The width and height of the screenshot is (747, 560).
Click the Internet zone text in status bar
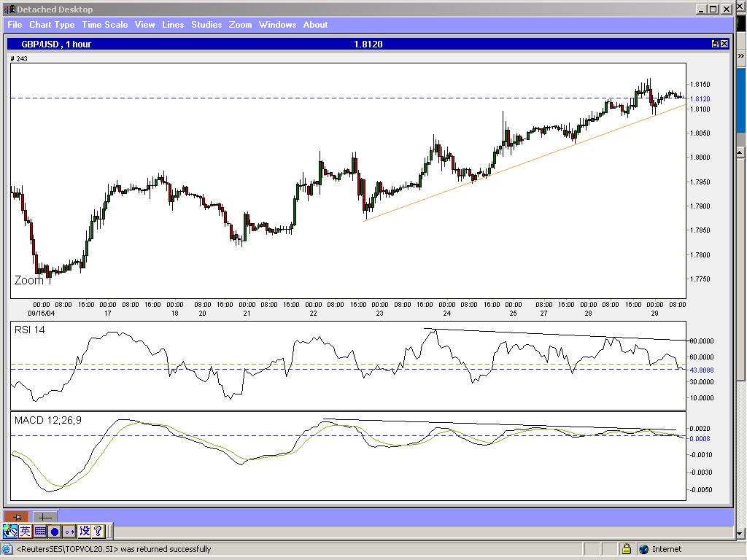coord(667,549)
